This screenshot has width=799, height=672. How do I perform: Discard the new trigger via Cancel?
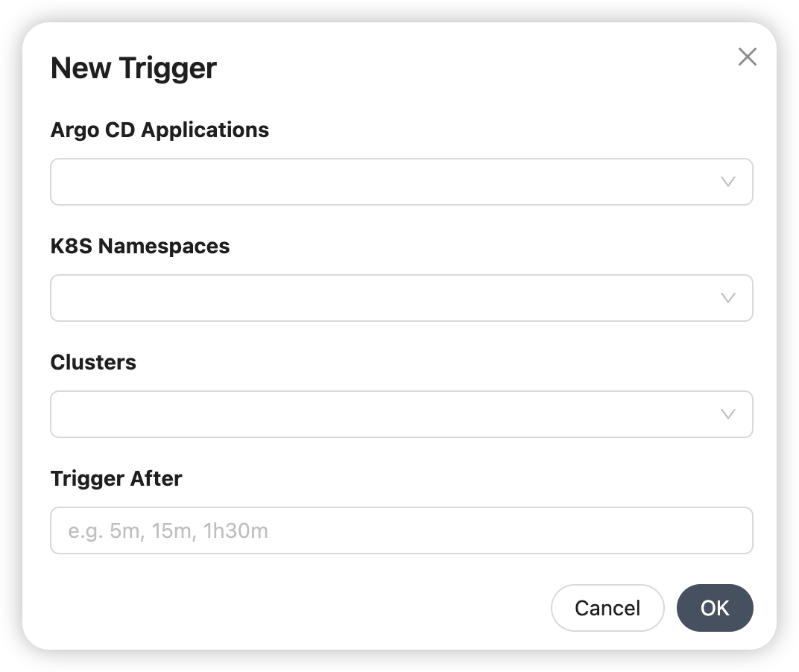pos(607,608)
